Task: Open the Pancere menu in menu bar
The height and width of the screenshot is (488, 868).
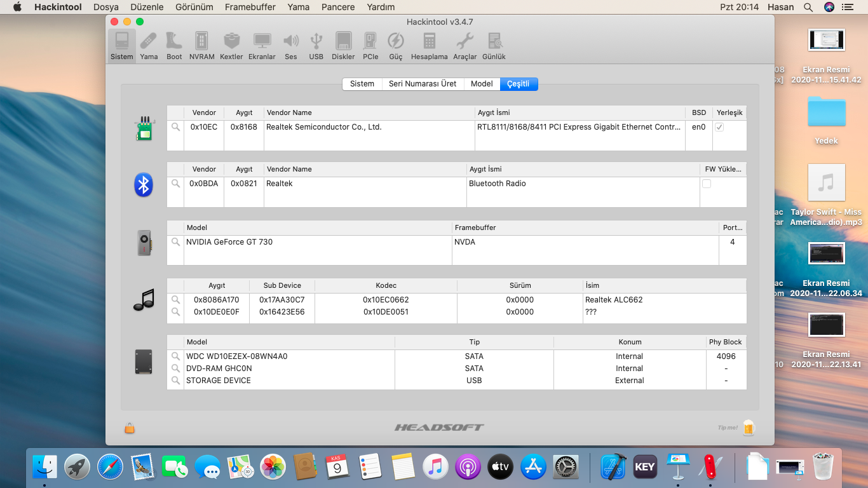Action: [338, 7]
